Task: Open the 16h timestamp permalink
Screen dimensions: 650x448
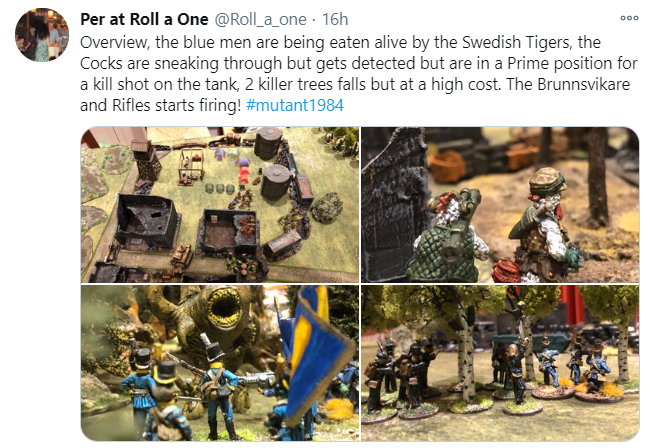Action: [x=335, y=19]
